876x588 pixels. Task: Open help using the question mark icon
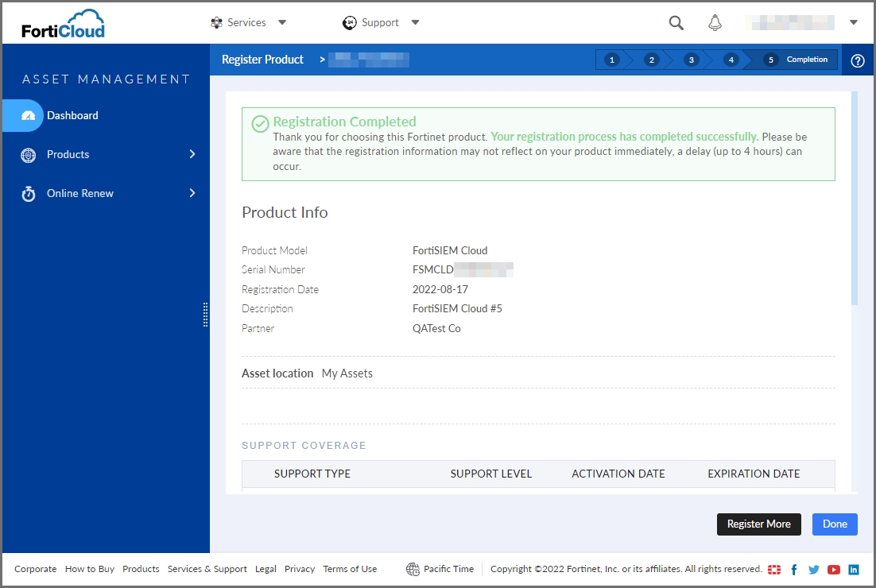[x=857, y=60]
